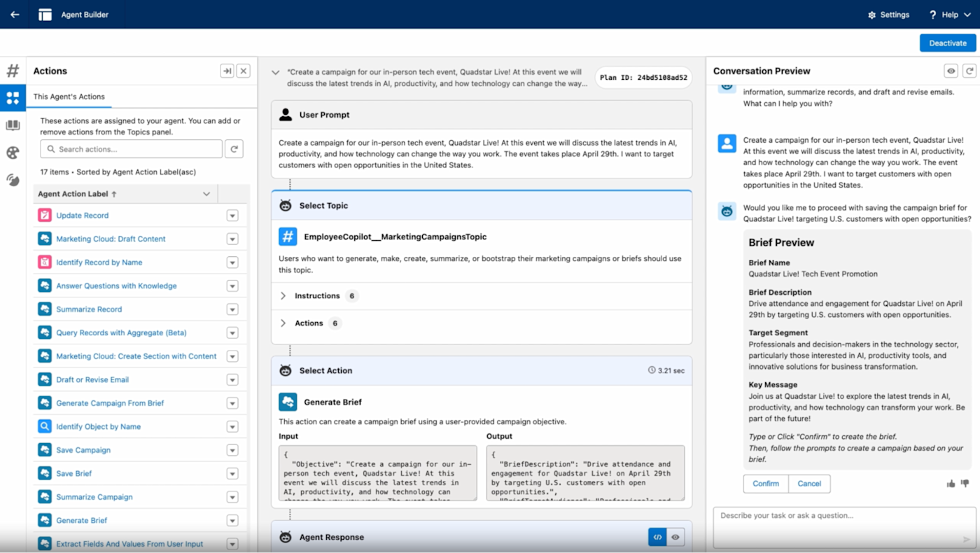The image size is (980, 553).
Task: Click the send arrow in chat box
Action: 967,540
